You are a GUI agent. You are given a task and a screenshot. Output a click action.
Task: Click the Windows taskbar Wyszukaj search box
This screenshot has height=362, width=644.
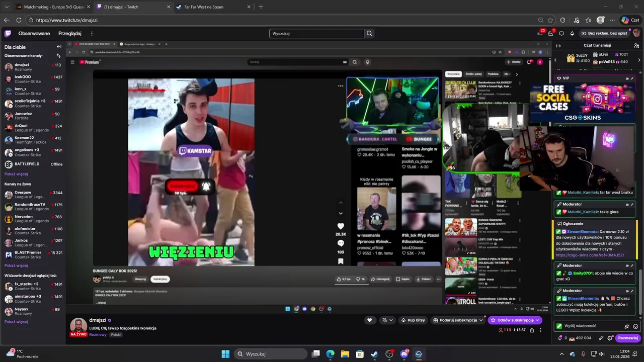pyautogui.click(x=270, y=354)
